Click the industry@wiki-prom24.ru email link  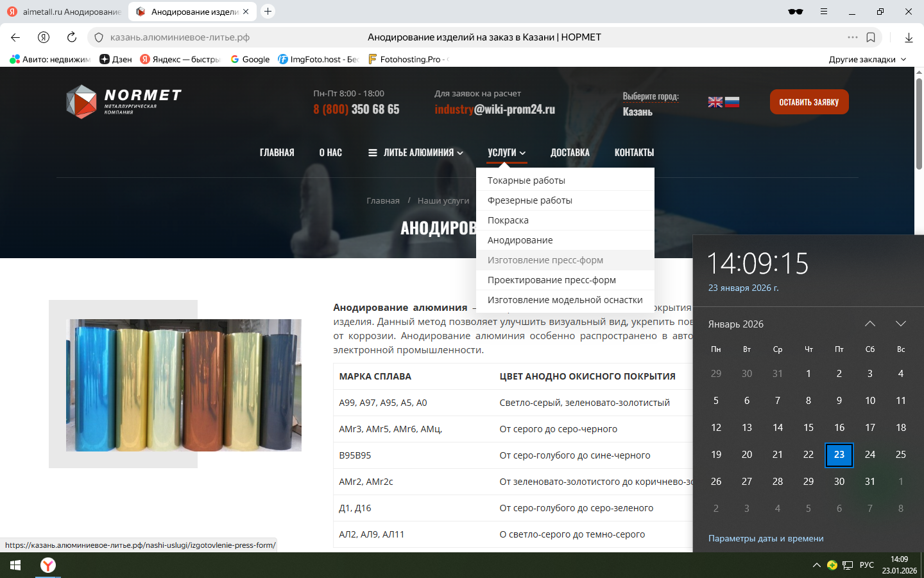point(495,109)
